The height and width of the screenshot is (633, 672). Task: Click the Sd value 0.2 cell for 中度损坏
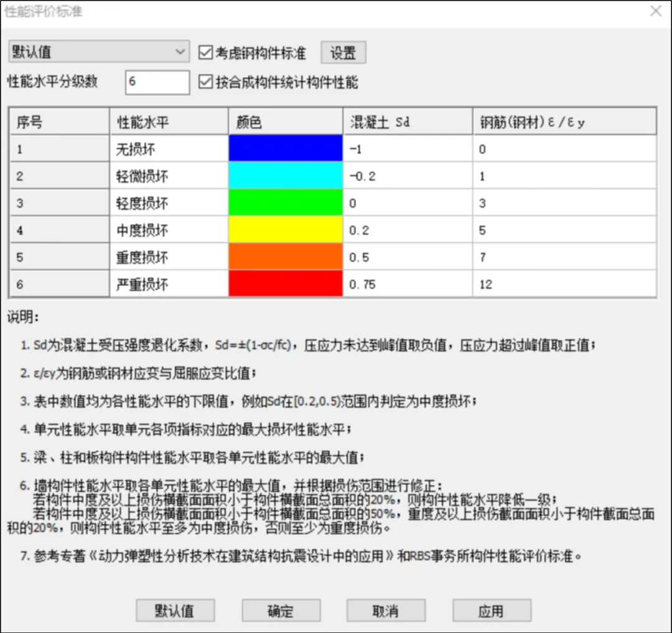click(408, 229)
